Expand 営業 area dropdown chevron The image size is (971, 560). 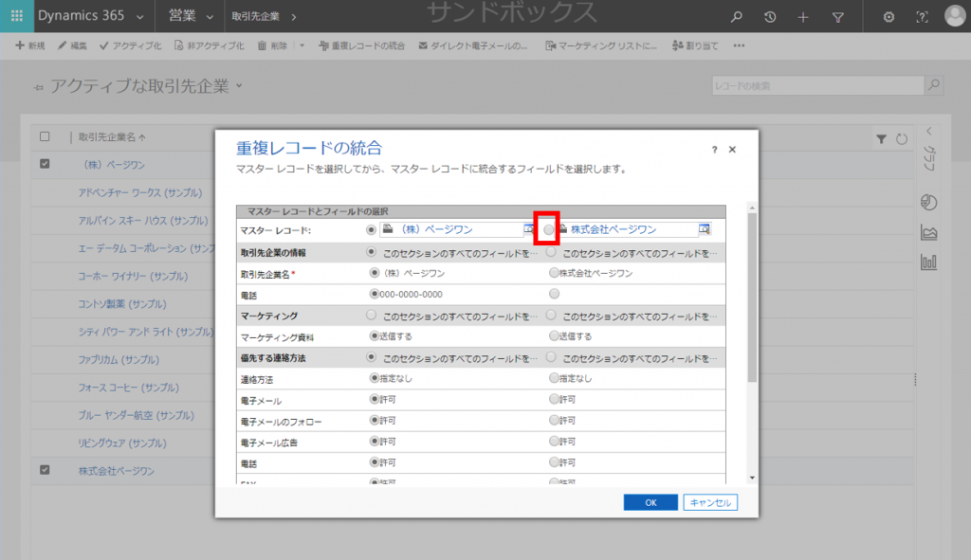[210, 17]
